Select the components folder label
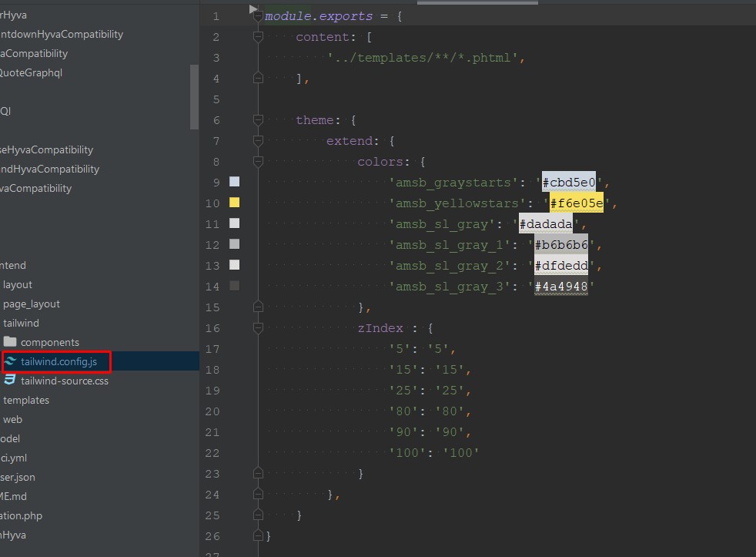This screenshot has width=756, height=557. coord(50,342)
